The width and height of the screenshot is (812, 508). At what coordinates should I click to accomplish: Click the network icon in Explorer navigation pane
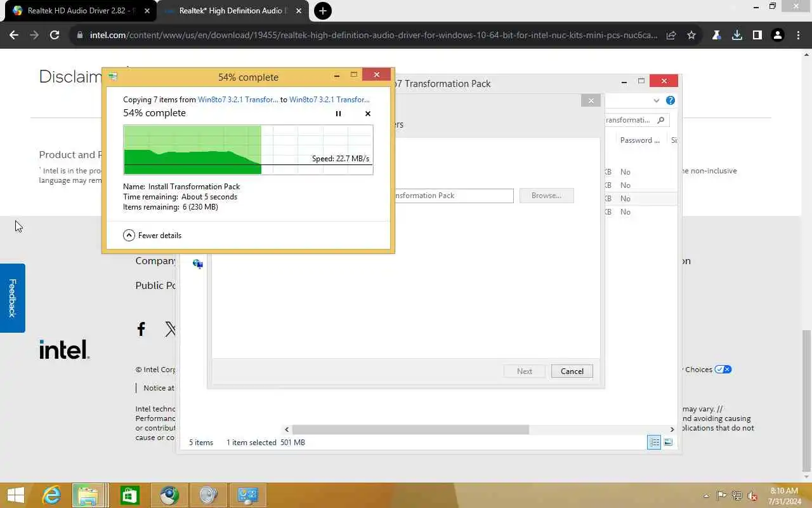(198, 264)
